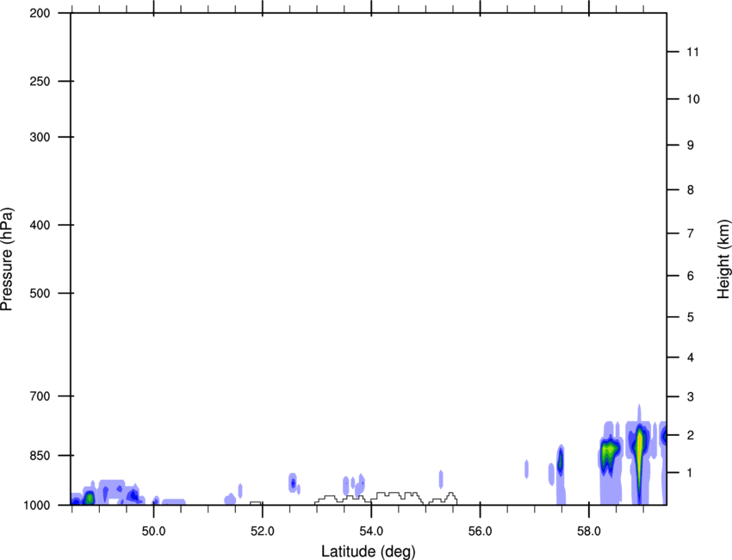The height and width of the screenshot is (560, 732).
Task: Click the 3 km height label
Action: [691, 396]
